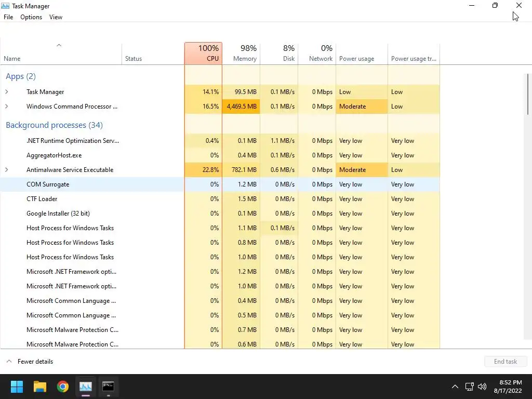Viewport: 532px width, 399px height.
Task: Select Background processes (34) group header
Action: 54,125
